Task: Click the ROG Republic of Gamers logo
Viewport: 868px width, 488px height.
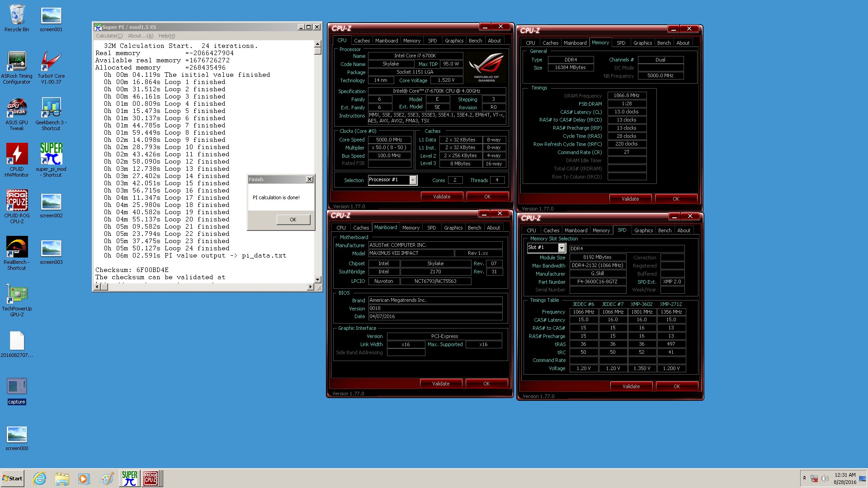Action: (x=486, y=67)
